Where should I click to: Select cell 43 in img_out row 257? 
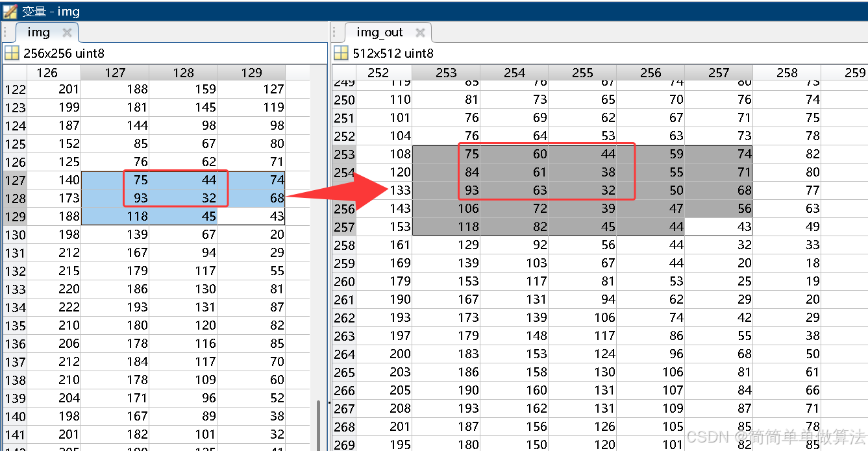[719, 226]
